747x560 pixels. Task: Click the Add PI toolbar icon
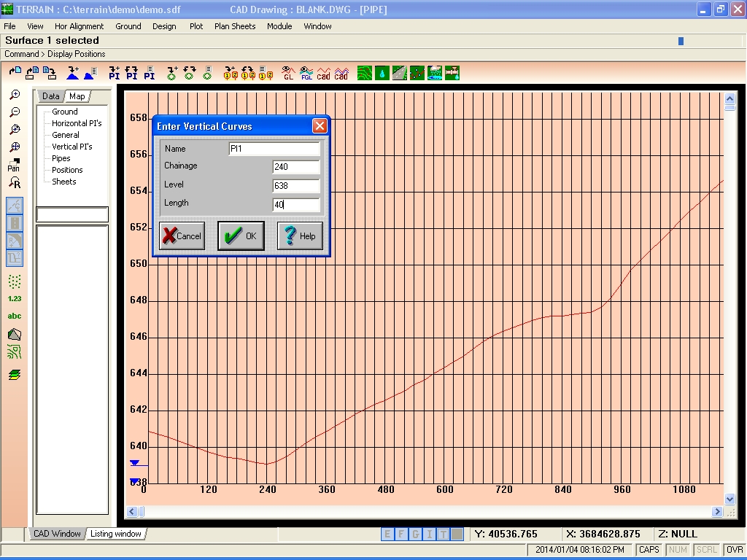(115, 73)
